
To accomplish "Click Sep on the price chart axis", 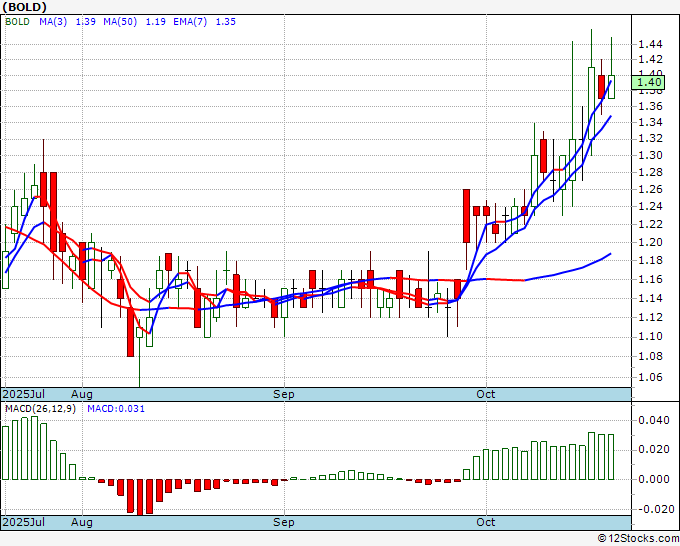I will coord(284,394).
